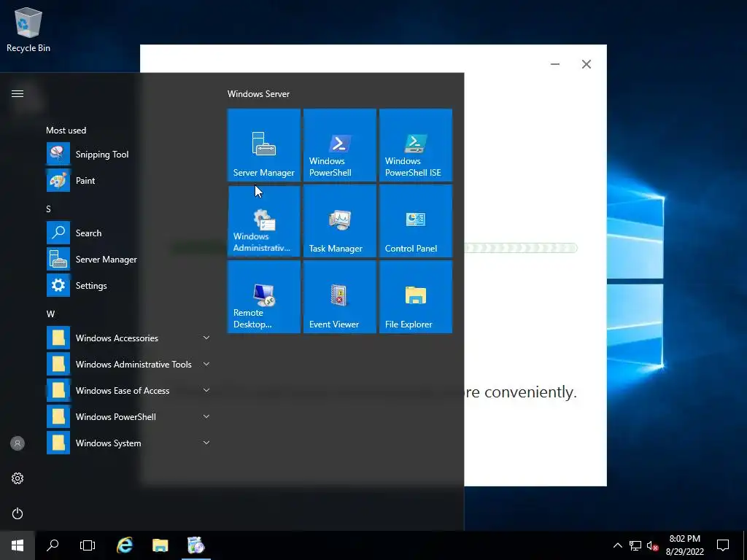The width and height of the screenshot is (747, 560).
Task: Click the hamburger menu at Start top
Action: pyautogui.click(x=18, y=93)
